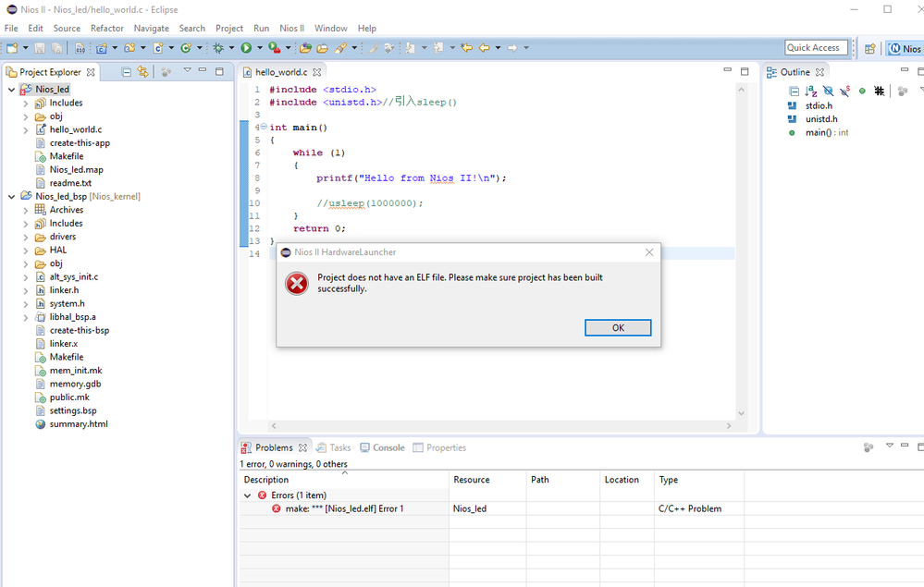Expand the Includes folder under Nios_led
This screenshot has height=587, width=924.
coord(26,104)
